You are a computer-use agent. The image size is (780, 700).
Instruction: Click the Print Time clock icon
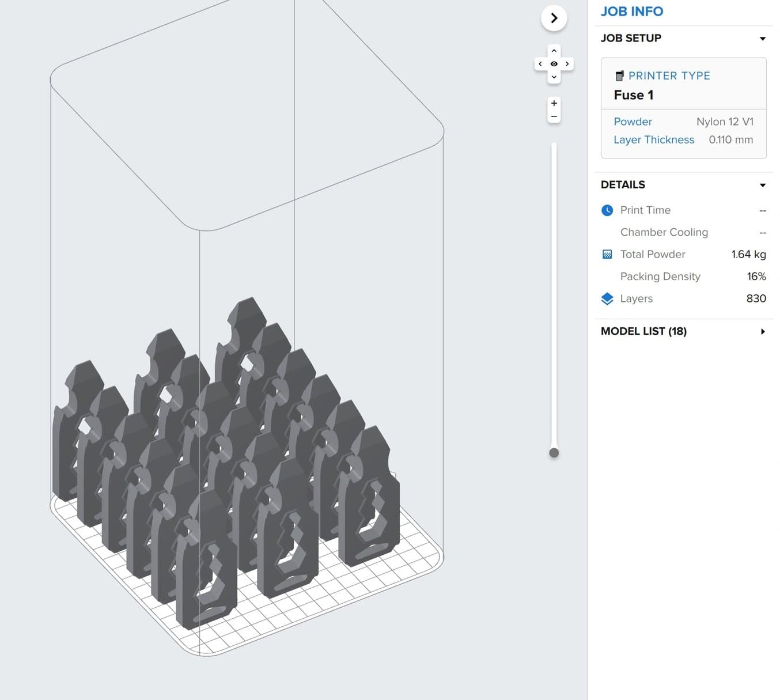[607, 210]
